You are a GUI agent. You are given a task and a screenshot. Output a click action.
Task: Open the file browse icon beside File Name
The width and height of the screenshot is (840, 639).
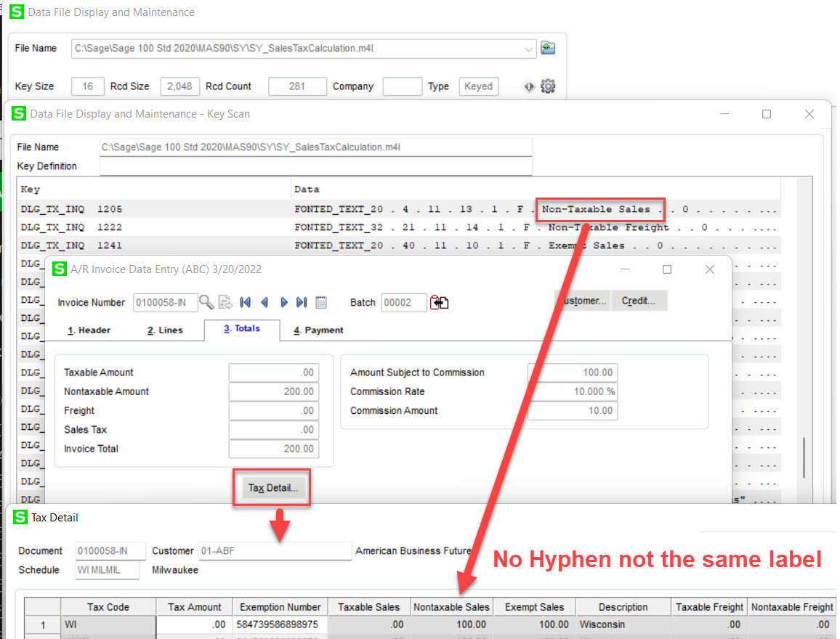[x=547, y=48]
